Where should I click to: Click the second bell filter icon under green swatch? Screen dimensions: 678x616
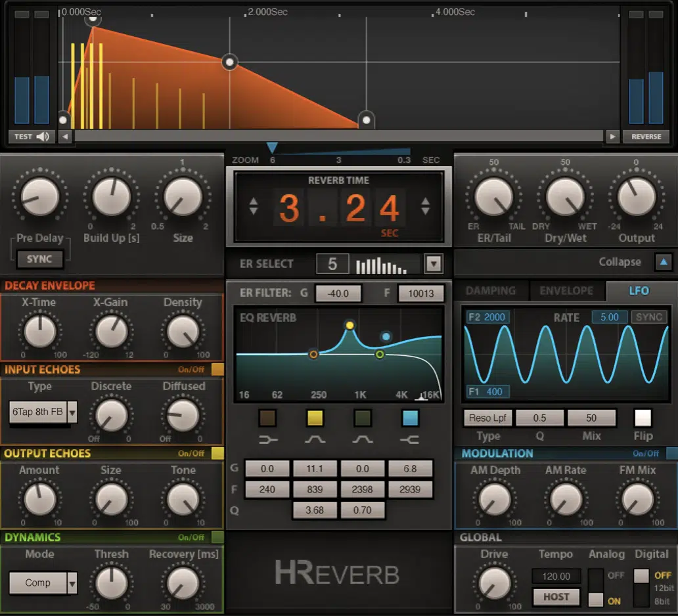(x=363, y=439)
